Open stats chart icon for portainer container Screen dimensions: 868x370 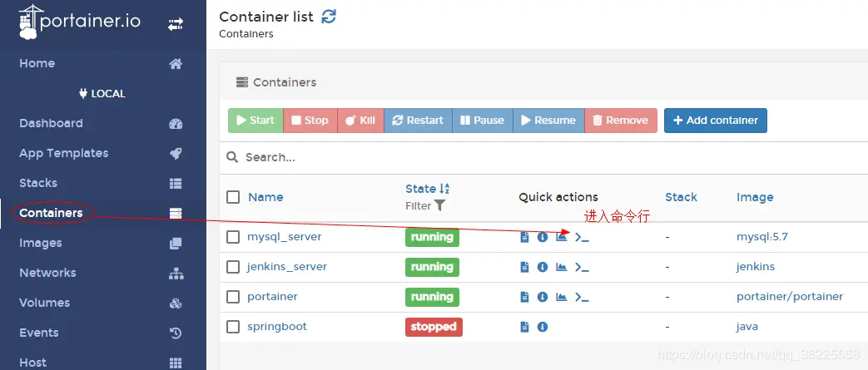point(561,297)
